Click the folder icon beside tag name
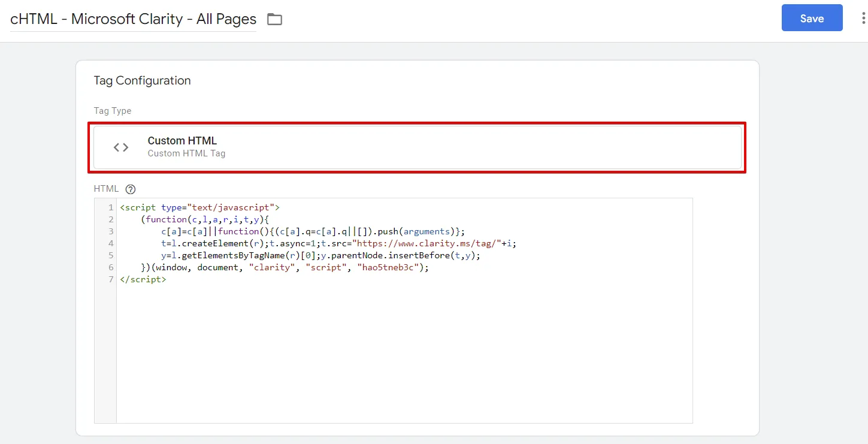Screen dimensions: 868x444 click(274, 19)
